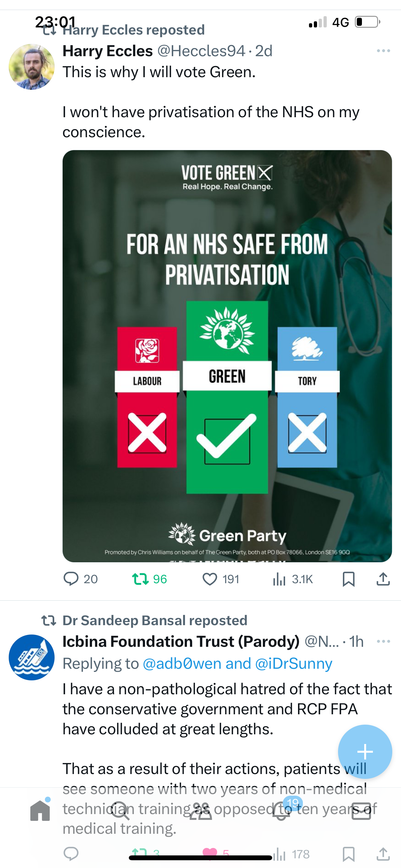Screen dimensions: 401x868
Task: Open the @iDrSunny mention link
Action: (293, 664)
